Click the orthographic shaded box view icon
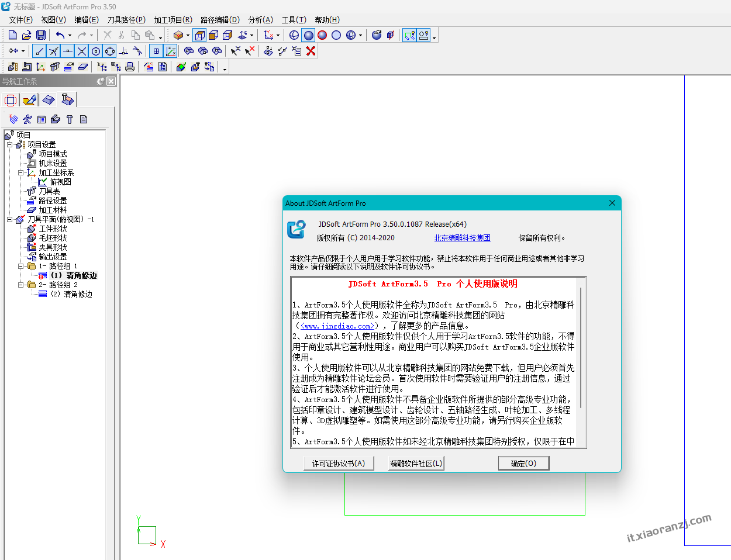The width and height of the screenshot is (731, 560). tap(214, 35)
